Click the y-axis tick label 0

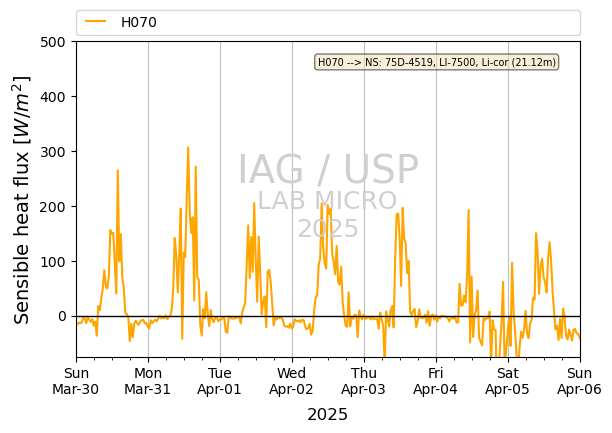coord(62,316)
